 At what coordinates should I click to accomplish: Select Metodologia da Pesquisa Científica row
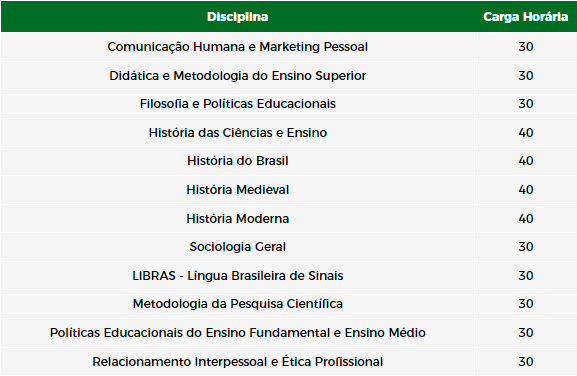288,304
